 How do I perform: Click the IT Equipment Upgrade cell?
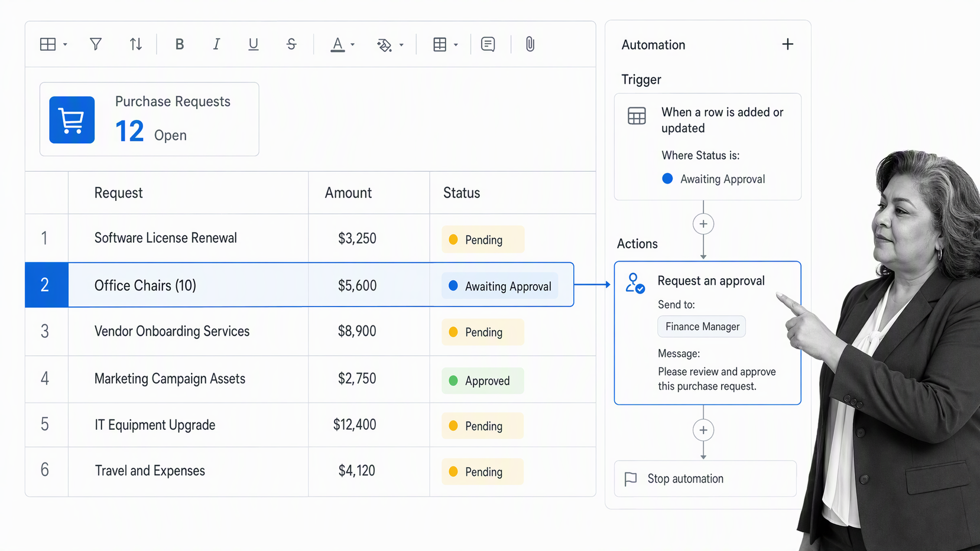(188, 425)
